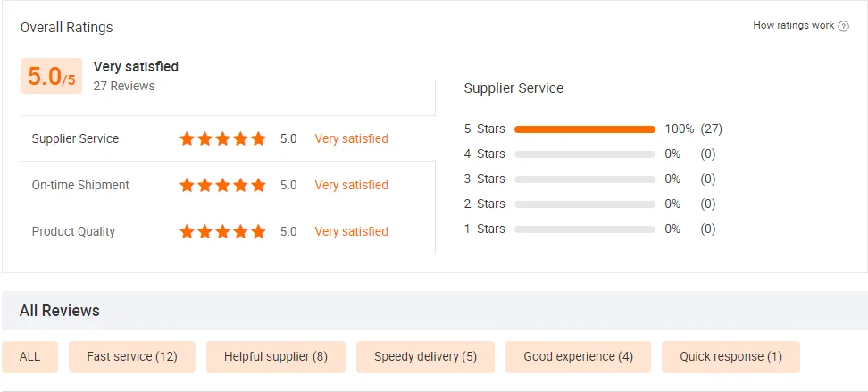Click the Product Quality star rating icons
The width and height of the screenshot is (868, 392).
pyautogui.click(x=222, y=231)
